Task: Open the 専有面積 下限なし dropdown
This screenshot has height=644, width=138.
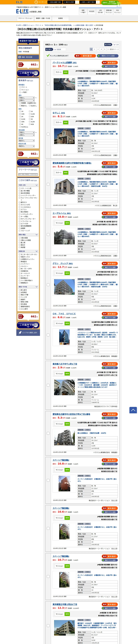Action: (27, 132)
